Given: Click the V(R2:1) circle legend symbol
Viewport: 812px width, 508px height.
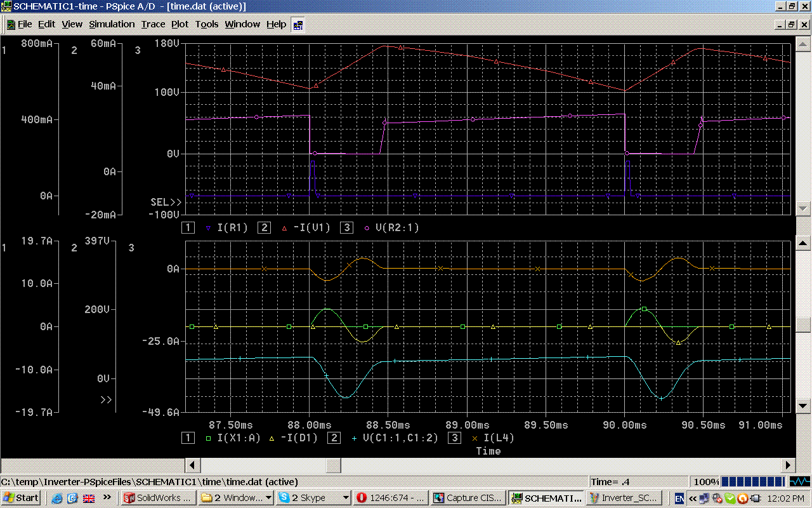Looking at the screenshot, I should 366,227.
